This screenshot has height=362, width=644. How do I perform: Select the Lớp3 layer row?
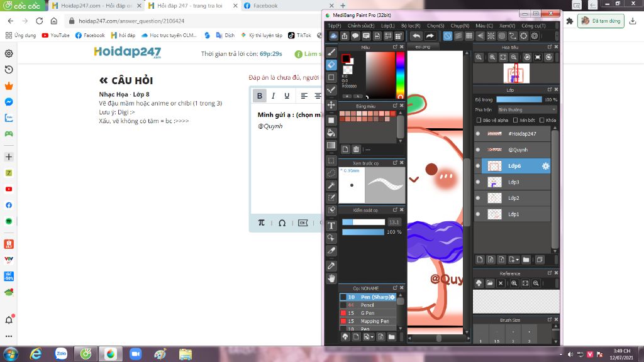513,182
